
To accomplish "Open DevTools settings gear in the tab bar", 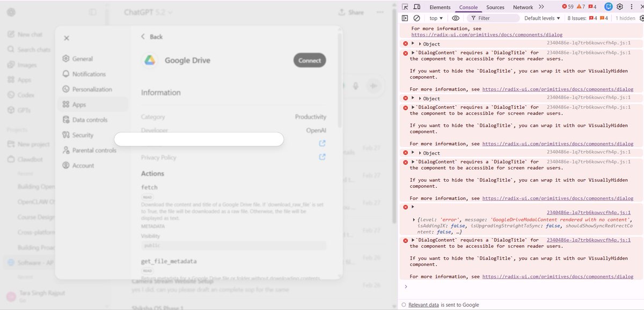I will coord(619,6).
